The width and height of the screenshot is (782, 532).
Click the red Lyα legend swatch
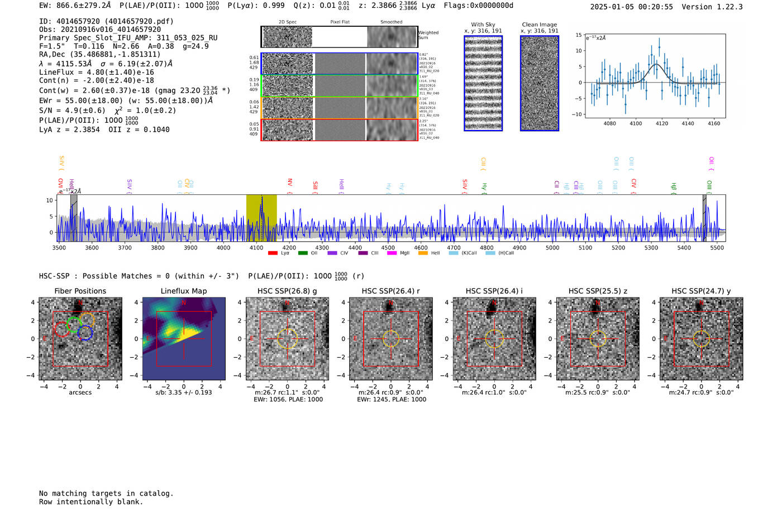coord(273,253)
